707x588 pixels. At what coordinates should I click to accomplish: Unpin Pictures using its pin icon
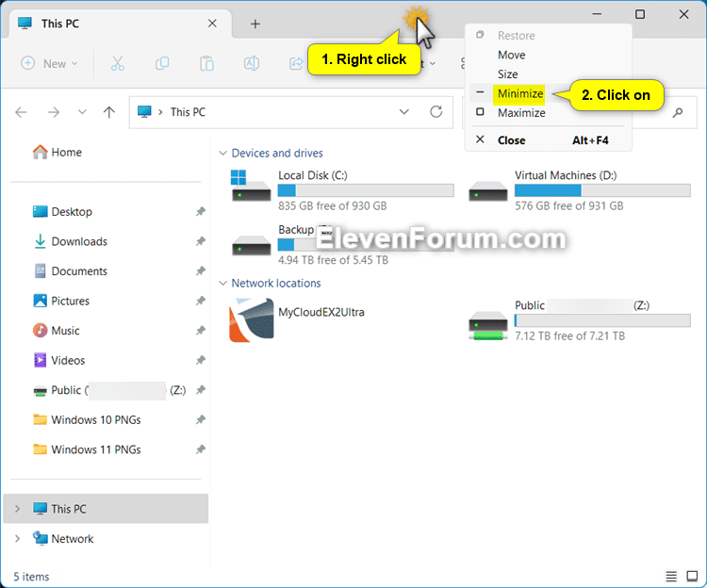pos(201,301)
